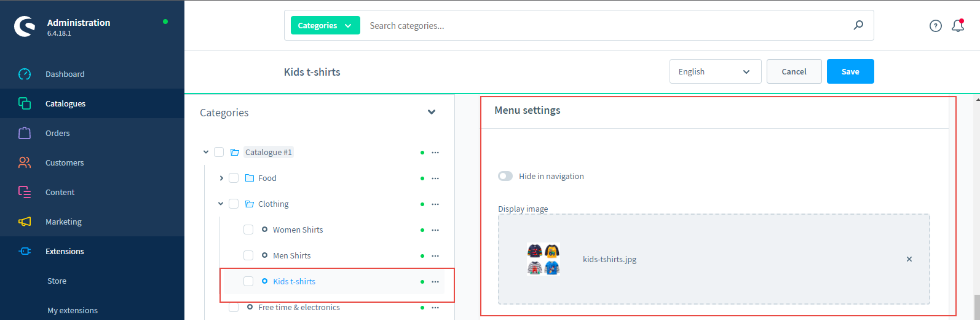
Task: Click the Marketing megaphone icon
Action: pos(25,222)
